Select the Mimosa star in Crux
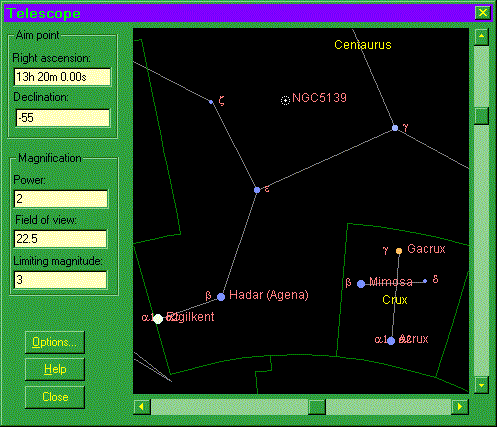497x427 pixels. (x=361, y=284)
